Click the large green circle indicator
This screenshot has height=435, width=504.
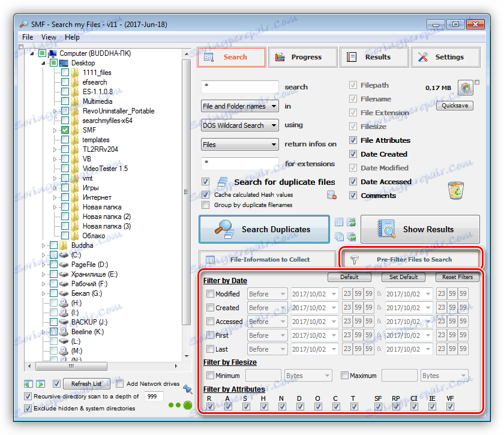coord(188,405)
